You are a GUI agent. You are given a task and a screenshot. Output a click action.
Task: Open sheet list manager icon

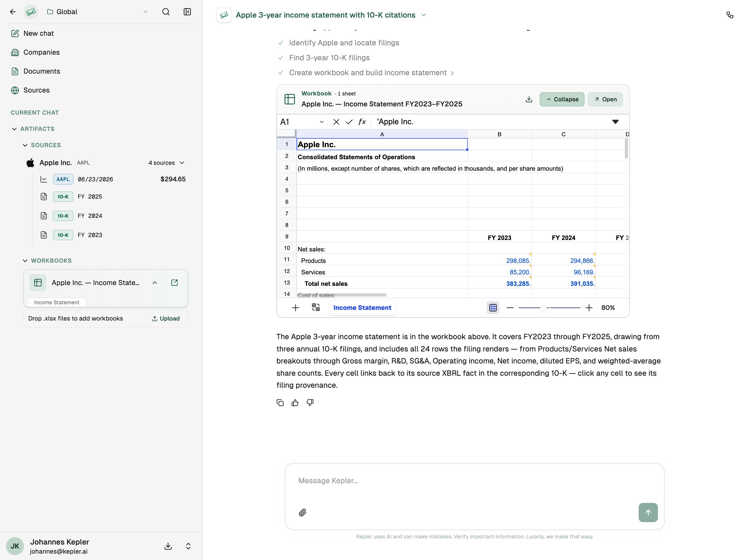(316, 307)
